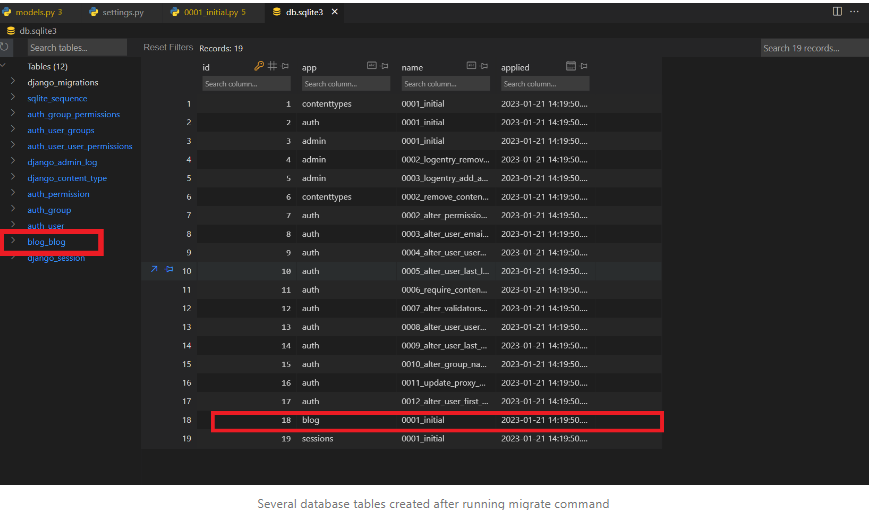Click the Search tables input field
This screenshot has height=510, width=870.
tap(76, 48)
